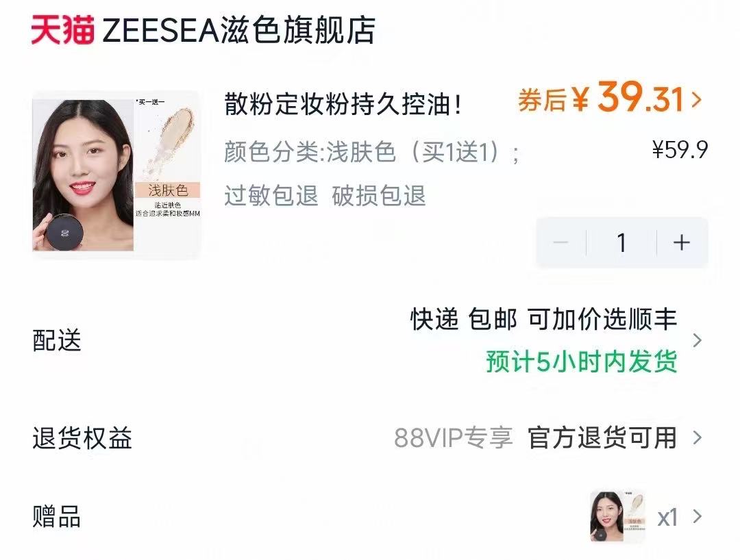Click the product title 散粉定妆粉持久控油
This screenshot has height=560, width=740.
[343, 103]
